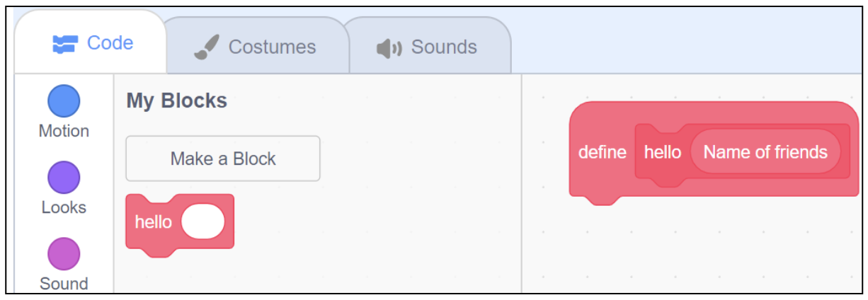
Task: Switch to the Code tab label
Action: click(110, 43)
